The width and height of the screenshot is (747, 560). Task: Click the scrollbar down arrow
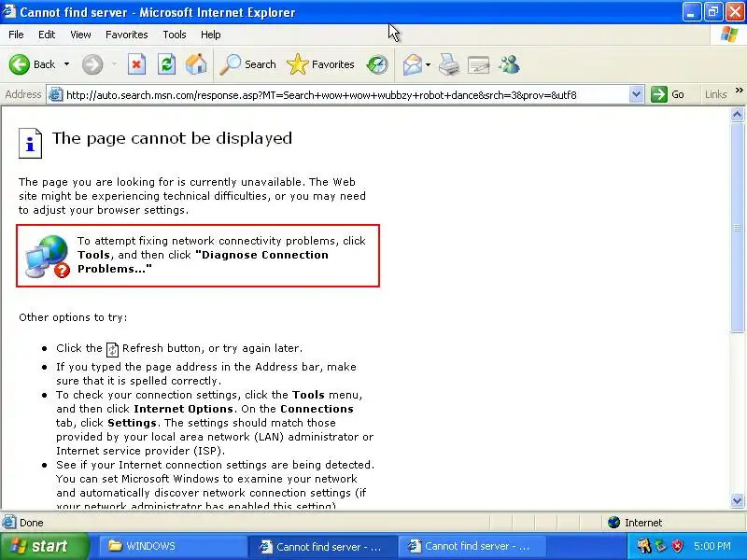[737, 500]
